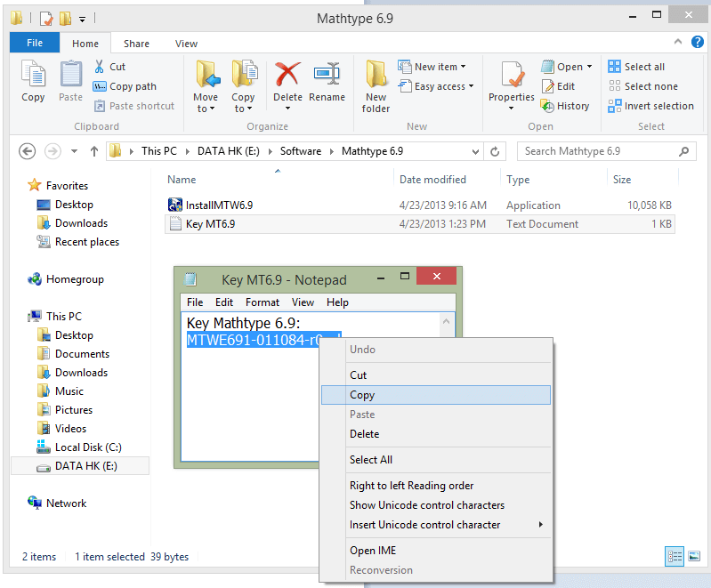The height and width of the screenshot is (588, 711).
Task: Open the New item dropdown
Action: click(x=432, y=67)
